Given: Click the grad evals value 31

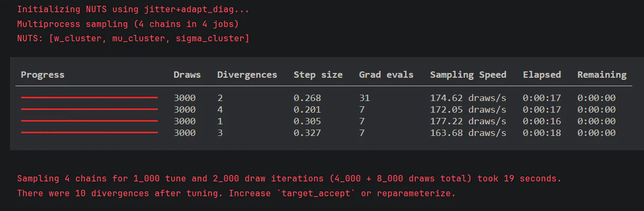Looking at the screenshot, I should click(x=364, y=98).
